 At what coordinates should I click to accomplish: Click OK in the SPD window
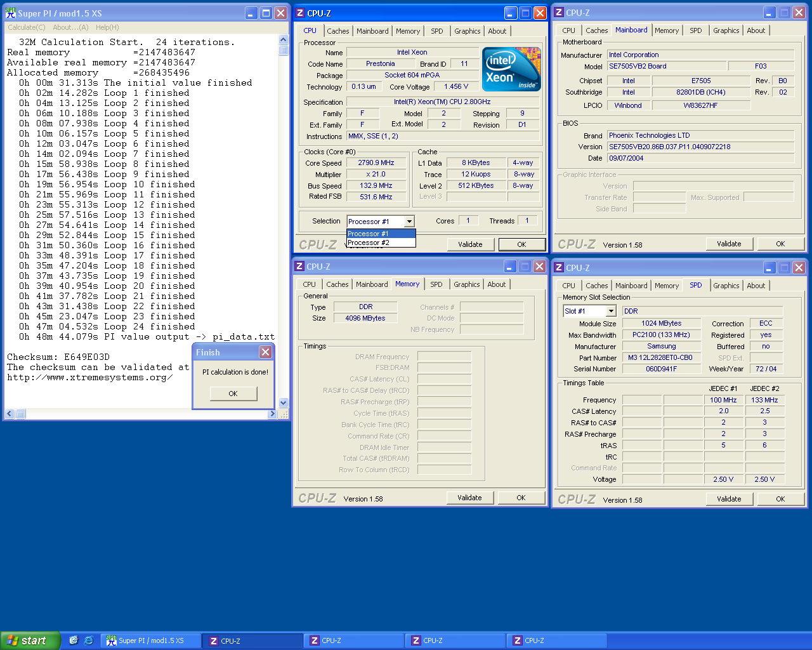pyautogui.click(x=780, y=499)
